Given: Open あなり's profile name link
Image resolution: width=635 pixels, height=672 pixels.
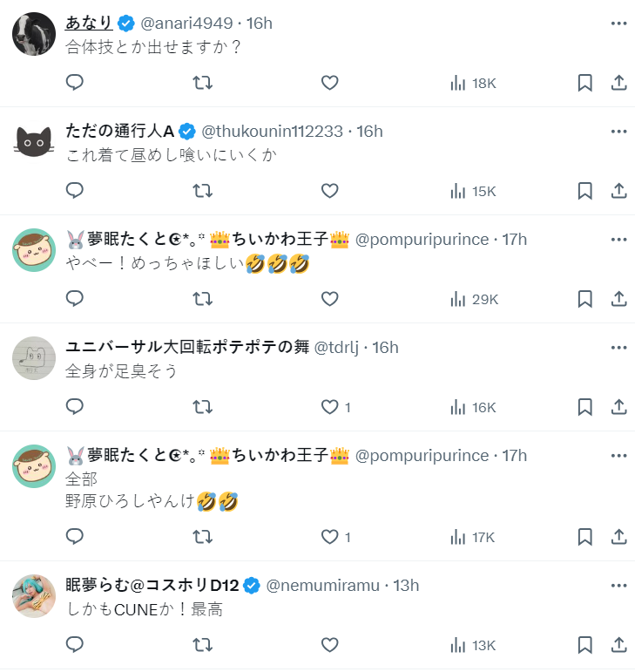Looking at the screenshot, I should coord(90,23).
